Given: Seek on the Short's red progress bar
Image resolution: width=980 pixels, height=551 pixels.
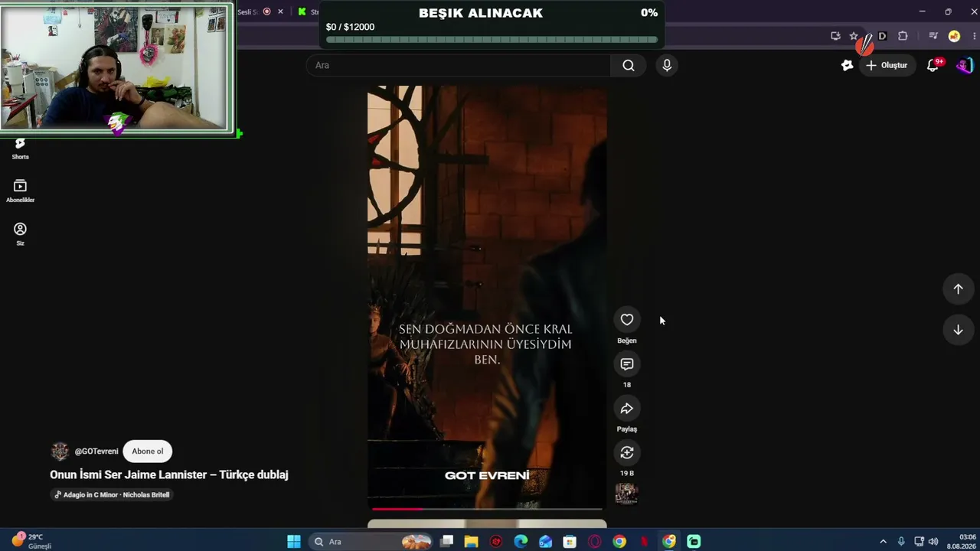Looking at the screenshot, I should point(487,508).
